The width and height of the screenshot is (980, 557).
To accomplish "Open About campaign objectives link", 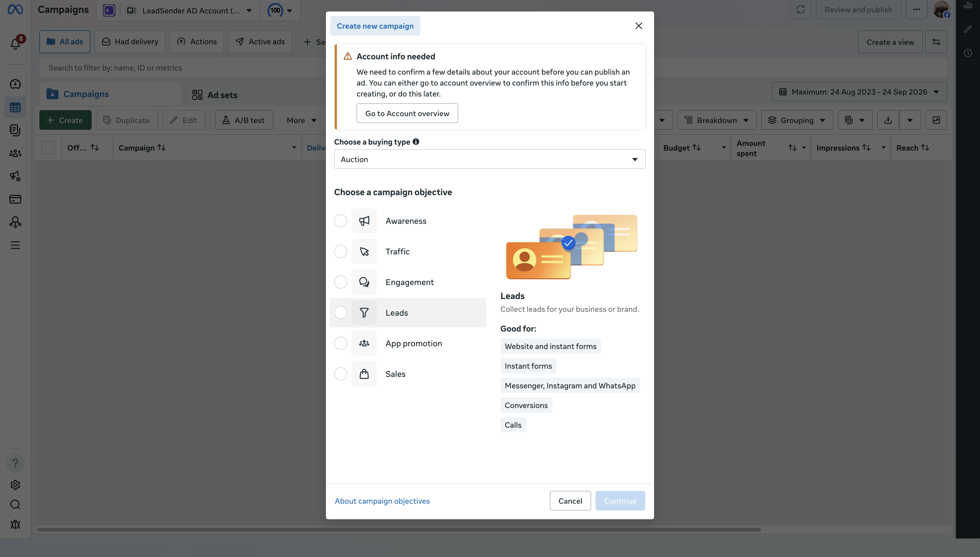I will [x=382, y=501].
